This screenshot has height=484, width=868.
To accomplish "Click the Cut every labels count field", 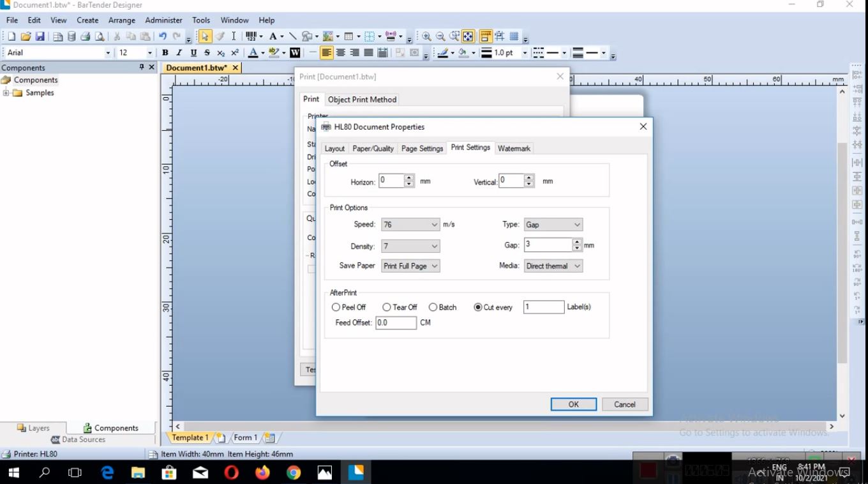I will (x=544, y=307).
